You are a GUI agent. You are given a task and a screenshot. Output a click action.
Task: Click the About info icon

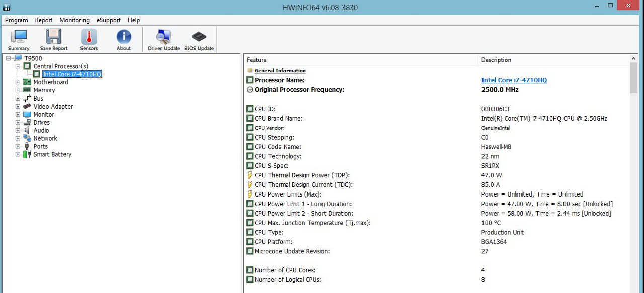coord(124,40)
